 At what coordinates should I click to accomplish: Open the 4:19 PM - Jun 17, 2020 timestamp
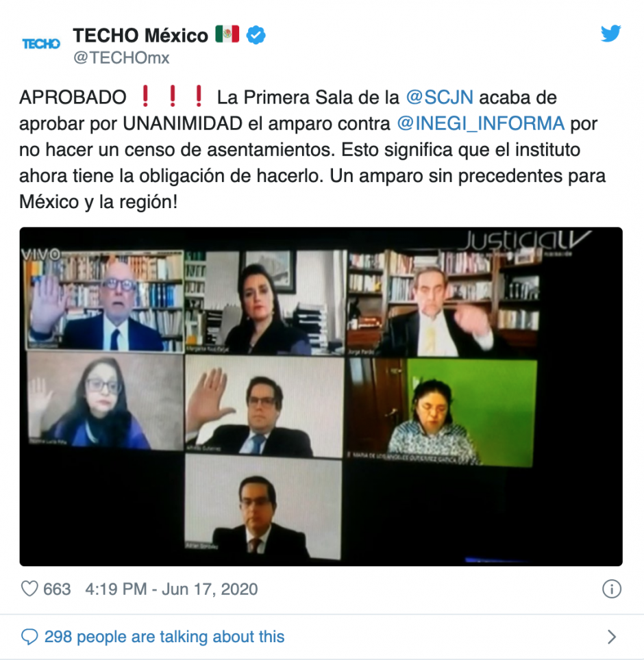point(171,589)
